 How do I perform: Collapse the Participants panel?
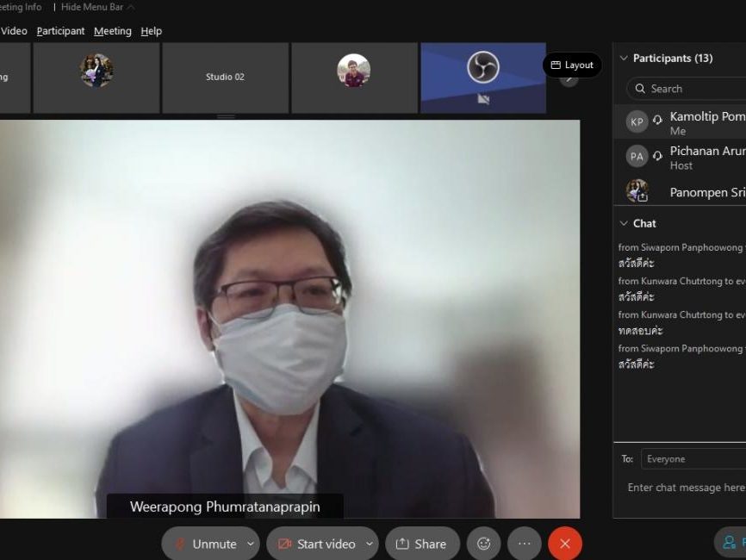(x=624, y=59)
